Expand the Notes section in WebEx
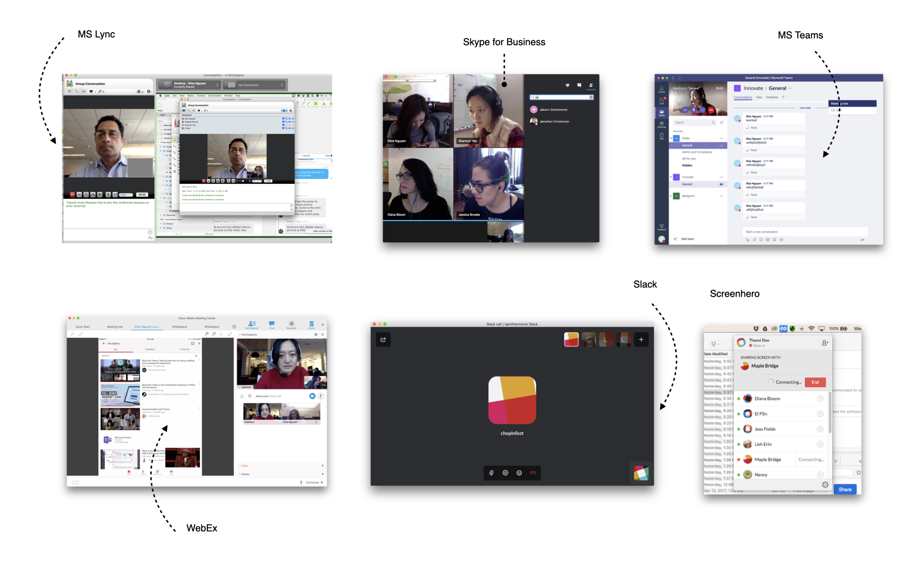The image size is (924, 568). click(x=245, y=474)
